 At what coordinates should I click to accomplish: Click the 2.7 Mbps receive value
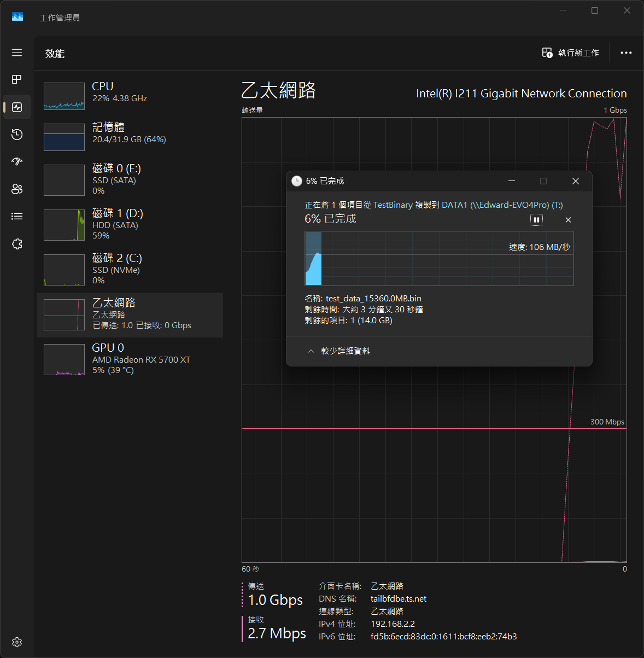point(277,633)
